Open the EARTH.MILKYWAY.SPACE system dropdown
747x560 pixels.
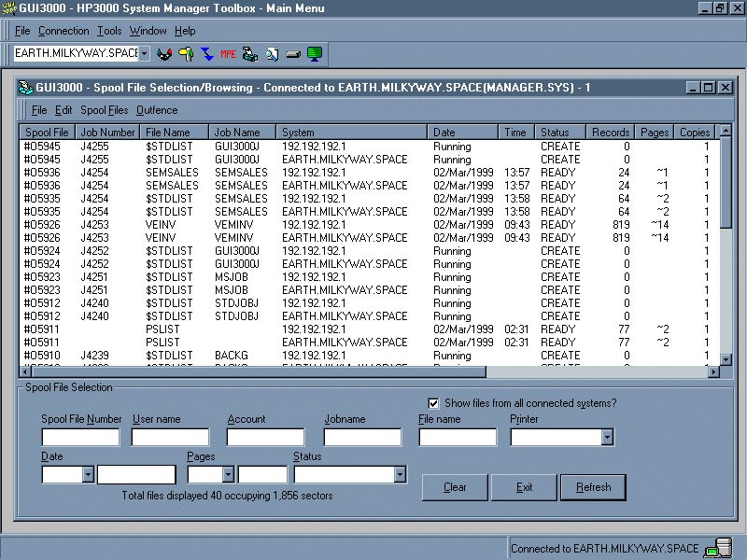144,54
